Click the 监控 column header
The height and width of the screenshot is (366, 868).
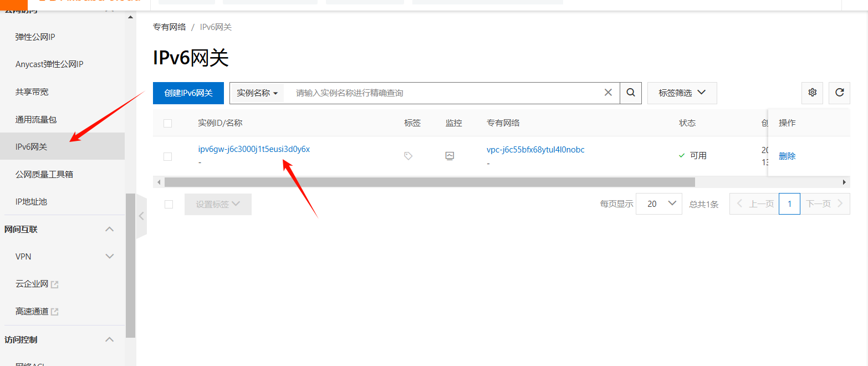coord(453,123)
